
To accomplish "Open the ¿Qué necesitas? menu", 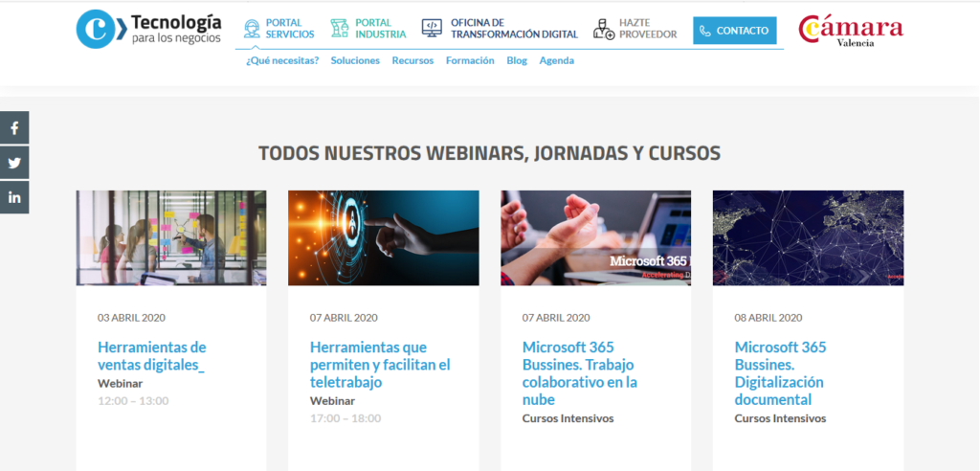I will tap(282, 60).
